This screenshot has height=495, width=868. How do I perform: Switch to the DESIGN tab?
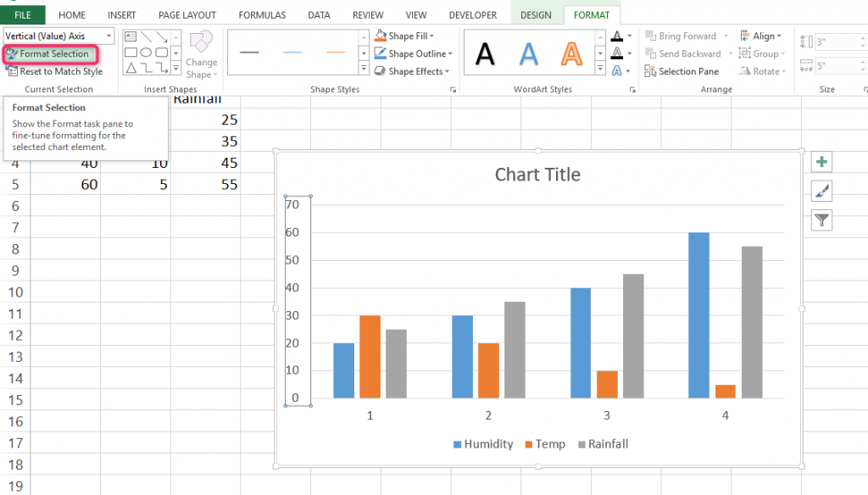coord(537,14)
